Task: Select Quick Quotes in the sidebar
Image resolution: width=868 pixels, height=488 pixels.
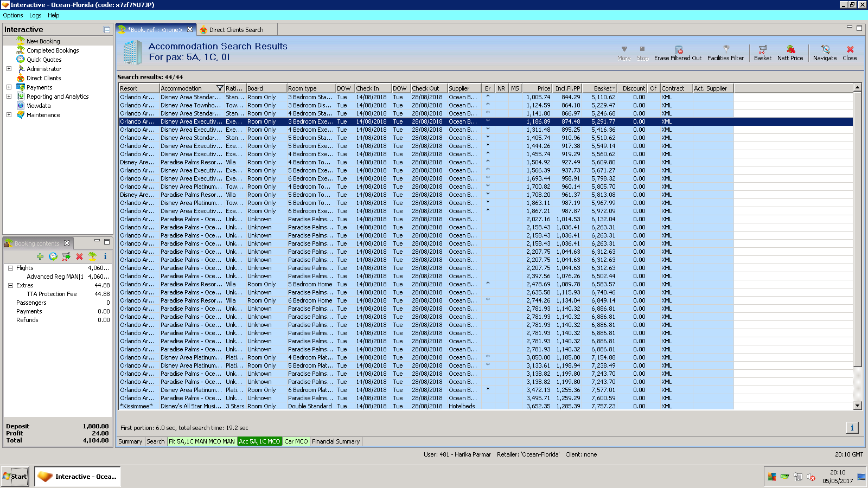Action: pyautogui.click(x=44, y=60)
